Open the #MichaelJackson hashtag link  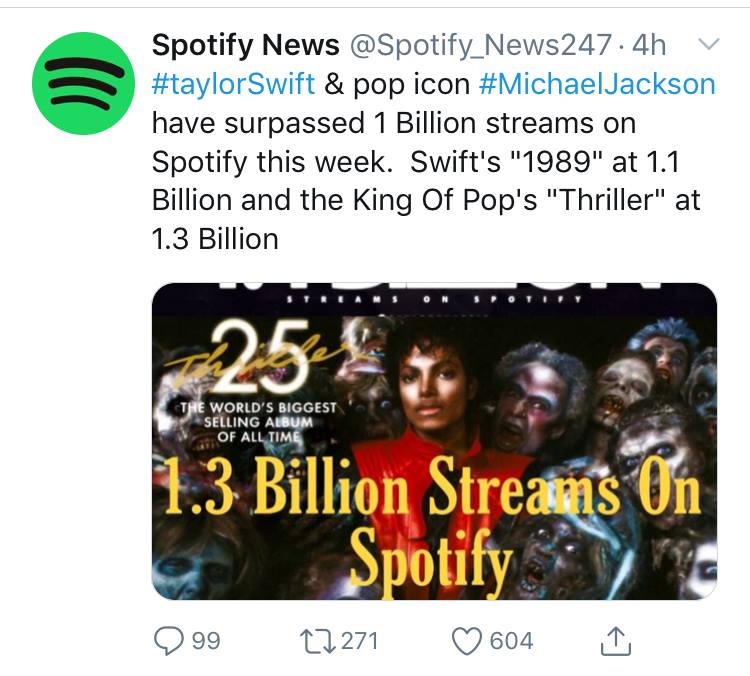(x=597, y=84)
